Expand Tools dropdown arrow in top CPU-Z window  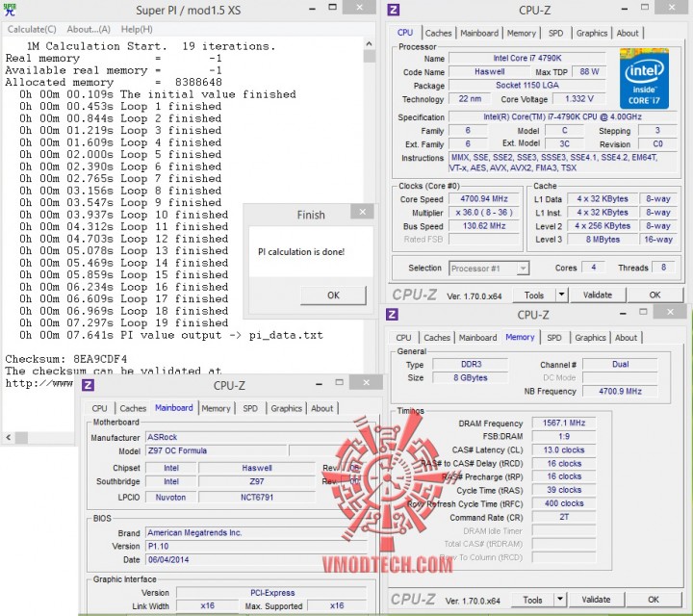pos(561,295)
